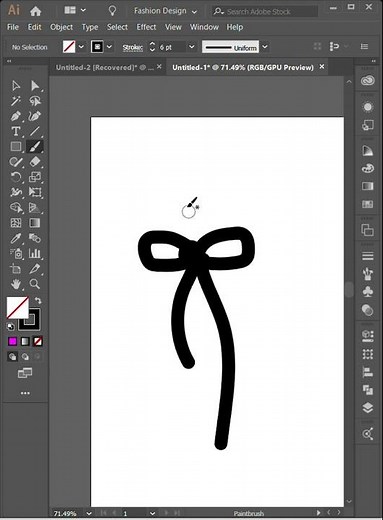Screen dimensions: 383x520
Task: Set paint to None button
Action: (38, 341)
